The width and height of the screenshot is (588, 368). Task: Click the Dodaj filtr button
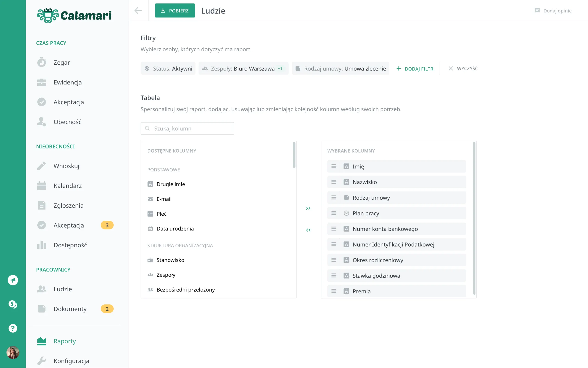pyautogui.click(x=415, y=69)
